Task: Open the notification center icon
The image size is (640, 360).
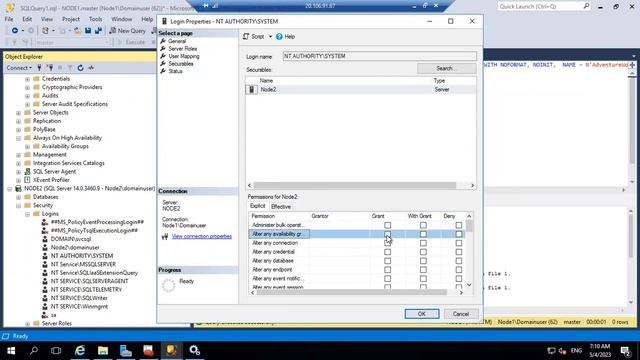Action: click(x=625, y=351)
